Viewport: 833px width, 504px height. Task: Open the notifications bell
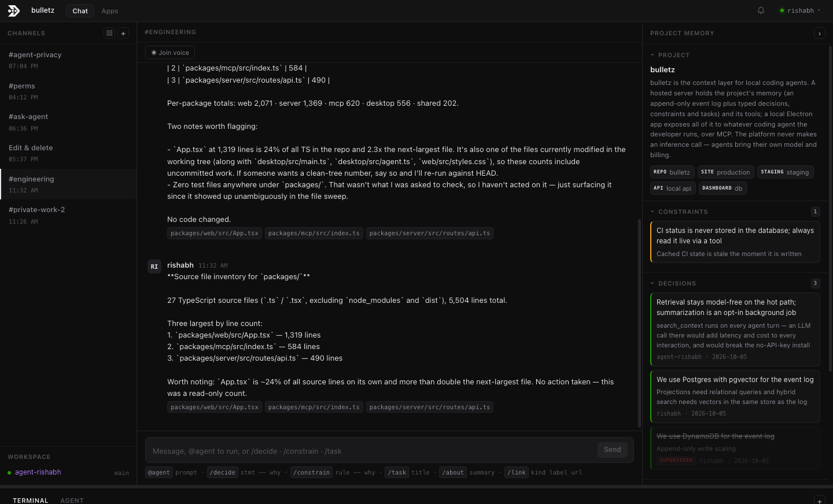click(761, 10)
